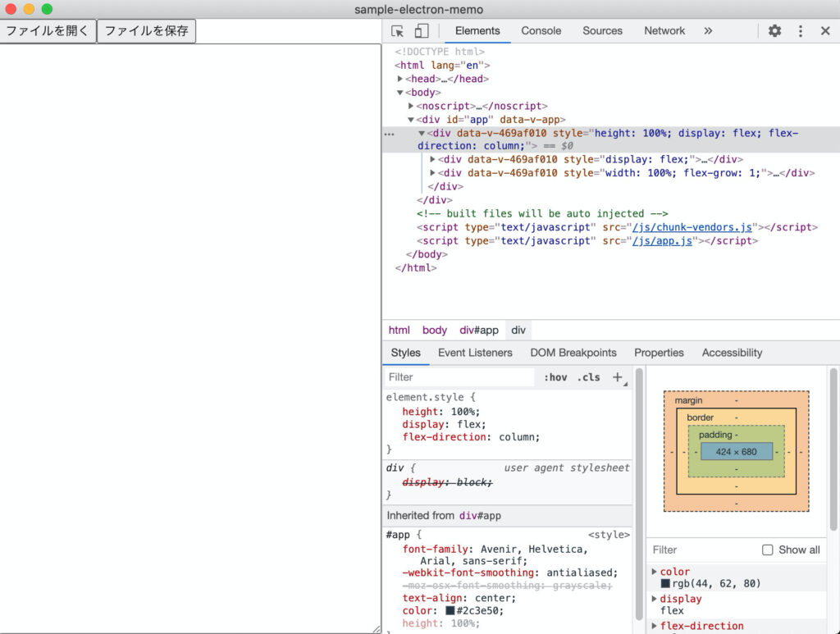The image size is (840, 634).
Task: Switch to the Elements tab
Action: tap(477, 31)
